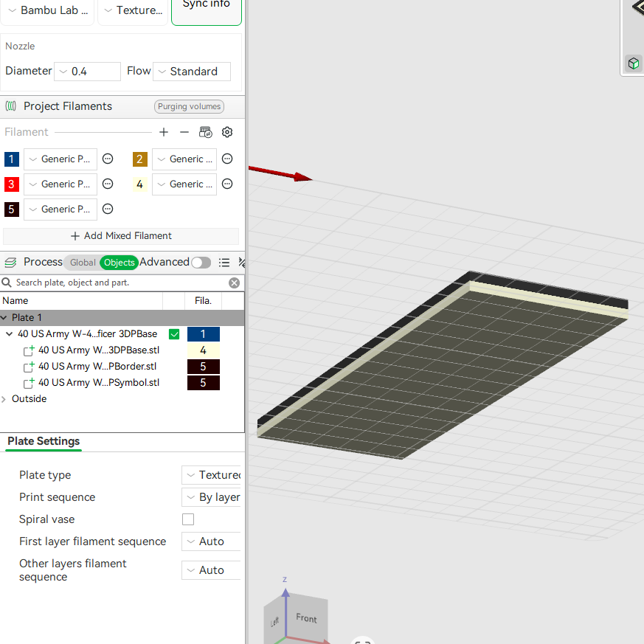Click the Purging volumes button
Viewport: 644px width, 644px height.
[190, 106]
